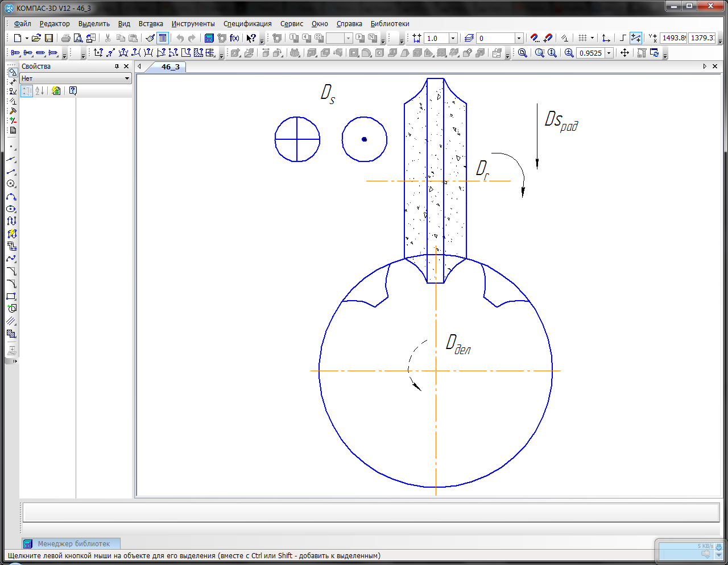Save the document with the floppy disk icon

(49, 38)
